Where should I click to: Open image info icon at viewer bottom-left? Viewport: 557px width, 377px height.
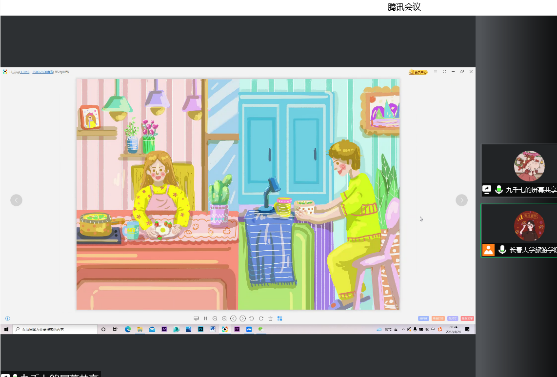click(x=7, y=319)
